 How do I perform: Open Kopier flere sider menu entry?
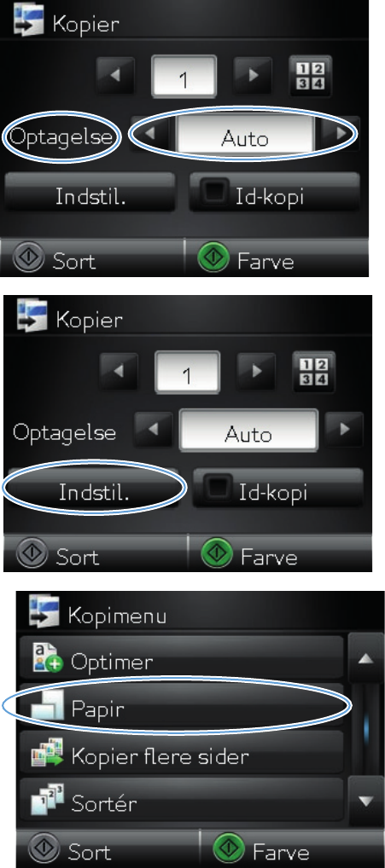(x=181, y=755)
